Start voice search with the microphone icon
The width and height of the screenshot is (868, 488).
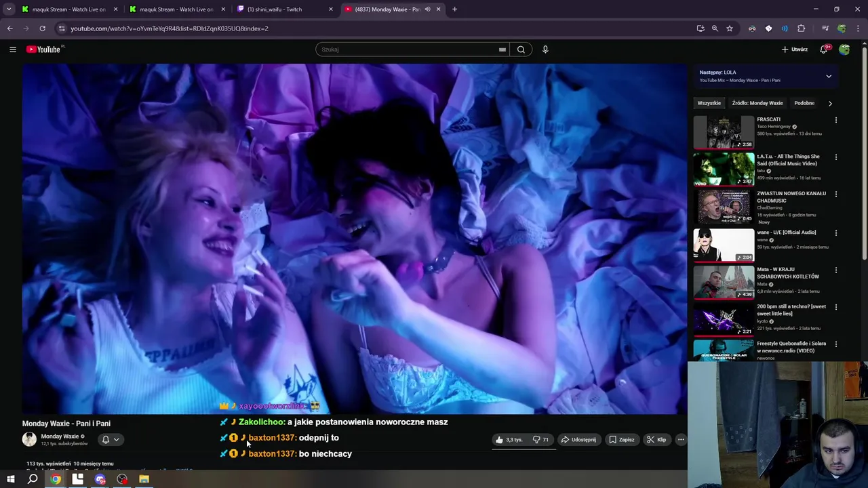coord(545,49)
